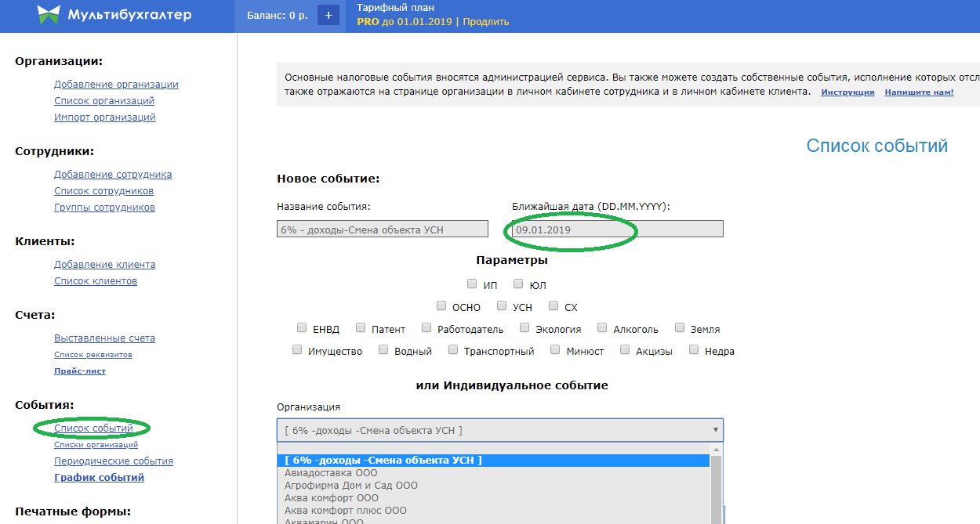
Task: Open Список событий in the sidebar
Action: pos(93,428)
